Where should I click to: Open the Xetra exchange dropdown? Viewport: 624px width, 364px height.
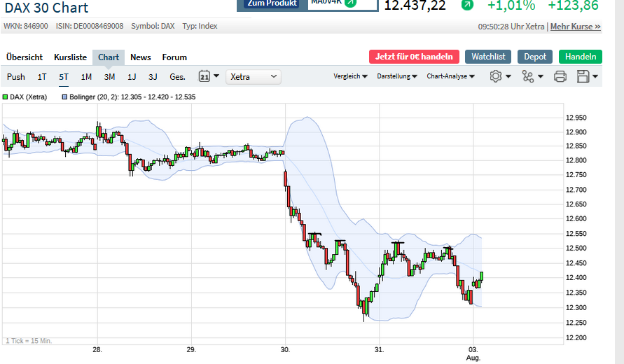point(253,76)
